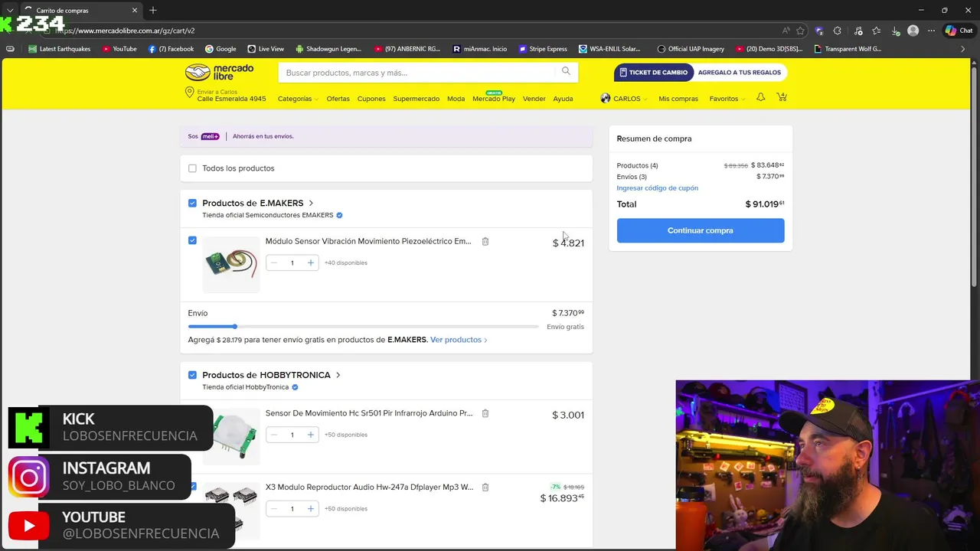The width and height of the screenshot is (980, 551).
Task: Check the Todos los productos checkbox
Action: [192, 168]
